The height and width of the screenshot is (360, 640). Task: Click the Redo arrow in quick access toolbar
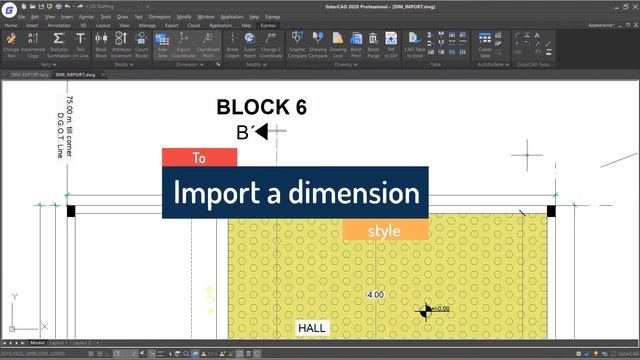tap(79, 7)
